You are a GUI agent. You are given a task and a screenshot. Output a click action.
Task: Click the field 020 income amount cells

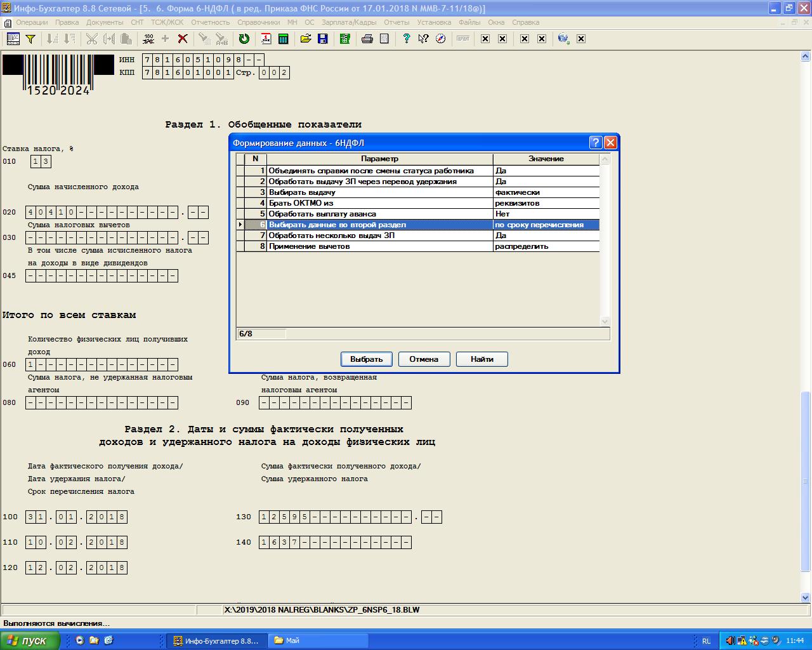pyautogui.click(x=117, y=213)
